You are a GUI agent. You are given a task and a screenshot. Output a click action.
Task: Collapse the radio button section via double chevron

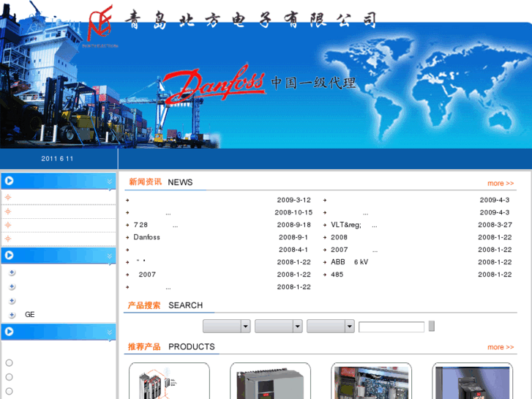110,332
